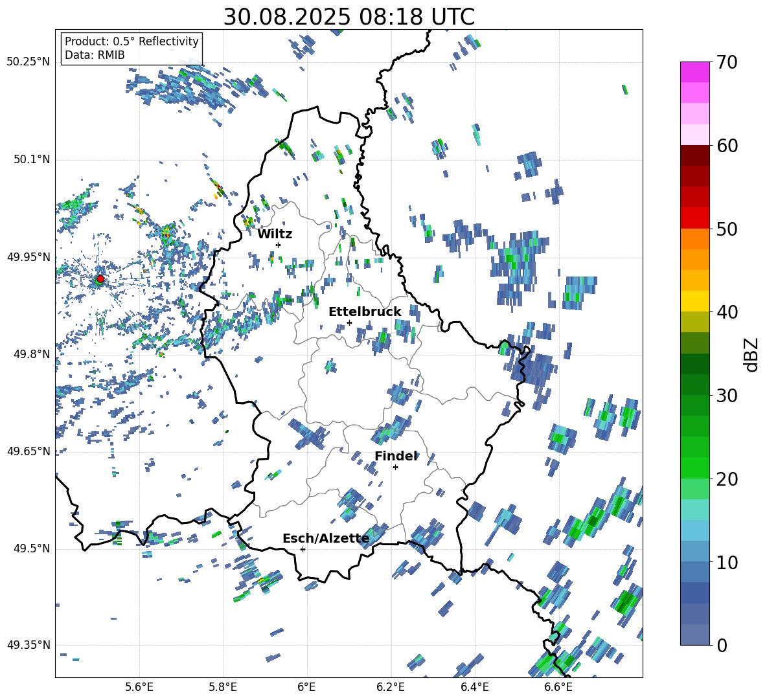The width and height of the screenshot is (767, 700).
Task: Click the 5.6°E longitude label
Action: point(139,687)
